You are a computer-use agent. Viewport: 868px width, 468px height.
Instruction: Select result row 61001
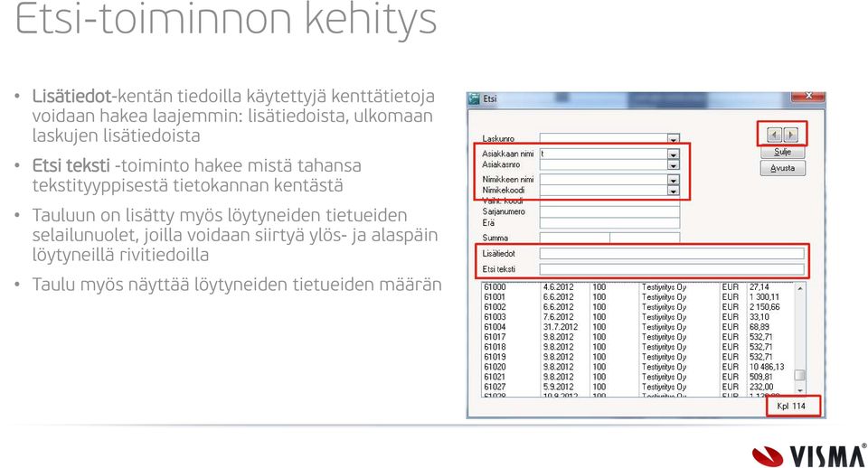click(638, 297)
